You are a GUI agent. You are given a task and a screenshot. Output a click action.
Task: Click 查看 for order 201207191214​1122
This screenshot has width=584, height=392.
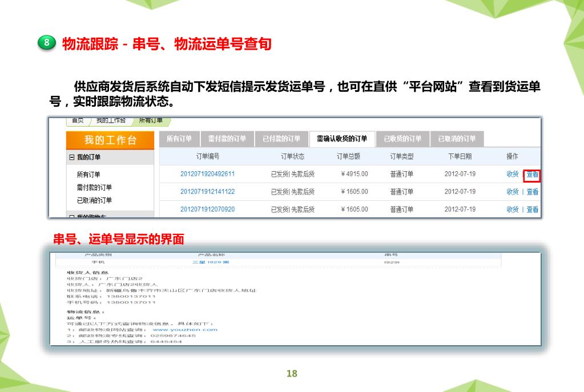[x=532, y=192]
